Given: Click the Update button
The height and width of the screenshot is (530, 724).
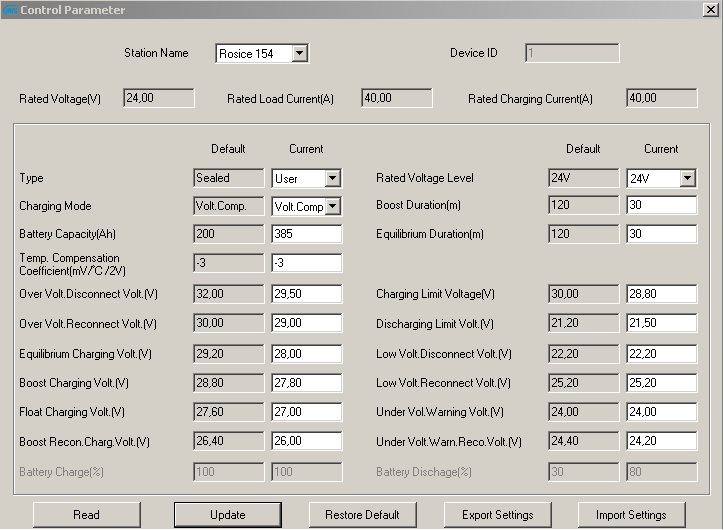Looking at the screenshot, I should click(x=227, y=515).
